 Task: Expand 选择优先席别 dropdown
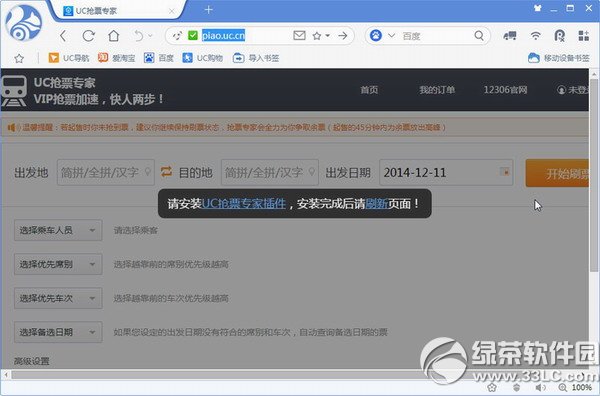click(58, 264)
